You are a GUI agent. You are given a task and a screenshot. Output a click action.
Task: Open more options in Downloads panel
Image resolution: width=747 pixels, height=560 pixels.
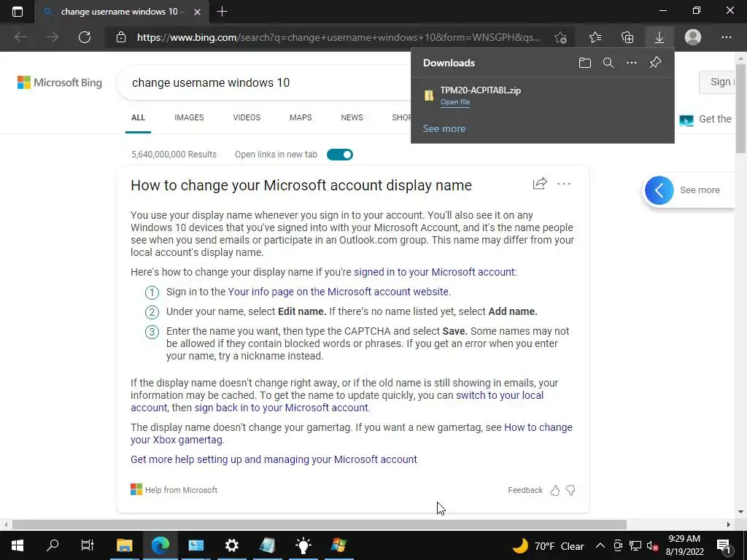[632, 63]
